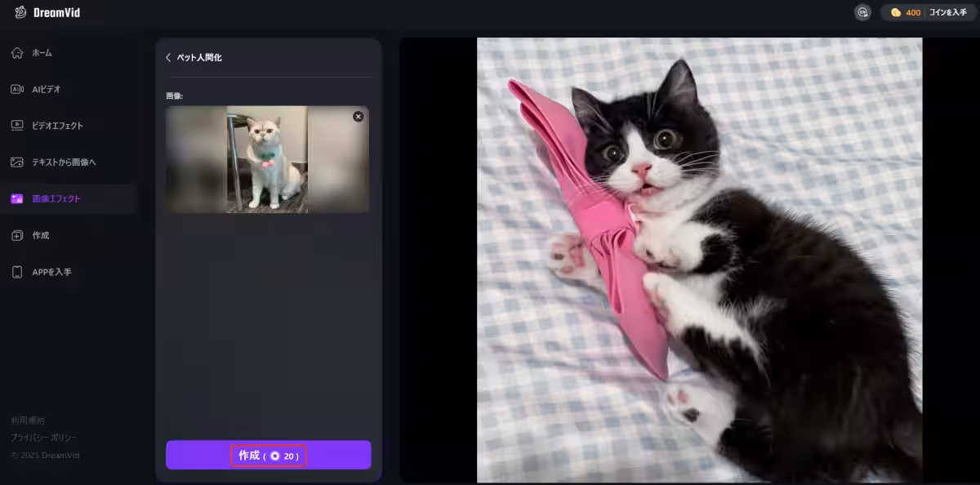Click the AI icon beside AIビデオ
Screen dimensions: 980x485
[17, 89]
